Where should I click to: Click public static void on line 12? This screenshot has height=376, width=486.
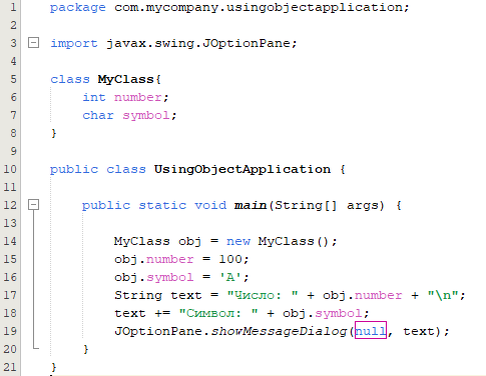(154, 205)
